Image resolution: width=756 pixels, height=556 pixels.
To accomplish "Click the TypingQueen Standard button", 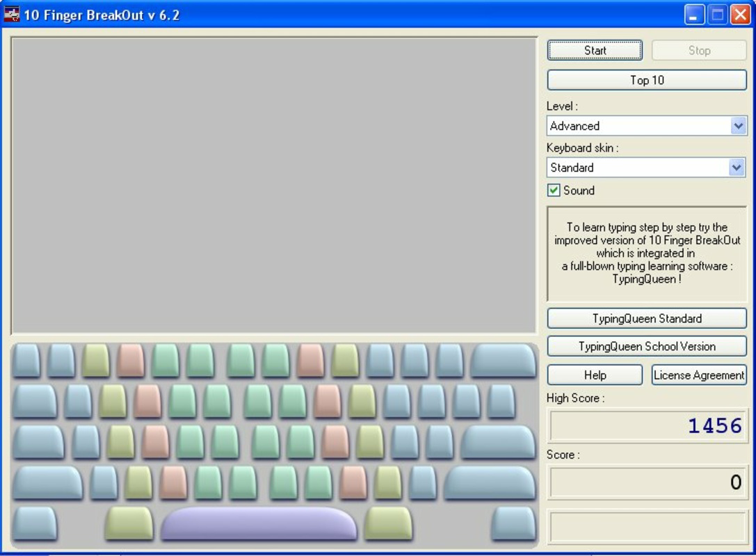I will click(x=647, y=318).
